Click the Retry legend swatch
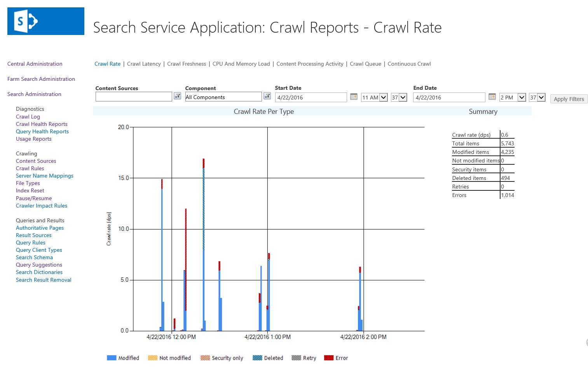 coord(297,358)
